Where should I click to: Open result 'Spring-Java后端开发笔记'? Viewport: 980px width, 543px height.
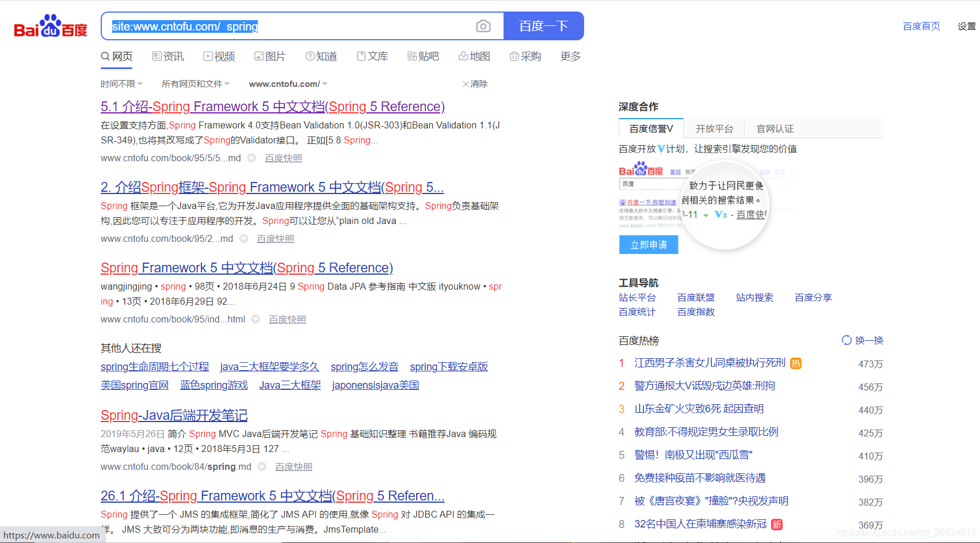click(174, 415)
